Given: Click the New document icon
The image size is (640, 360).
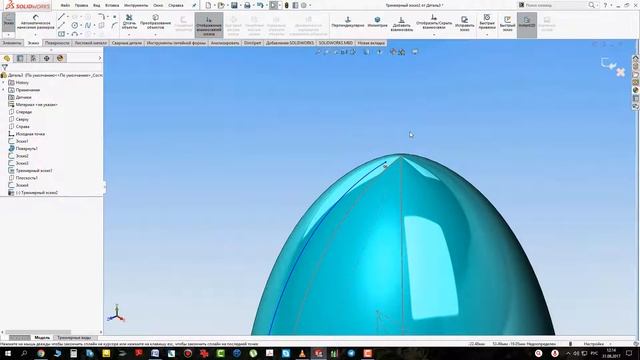Looking at the screenshot, I should point(208,5).
